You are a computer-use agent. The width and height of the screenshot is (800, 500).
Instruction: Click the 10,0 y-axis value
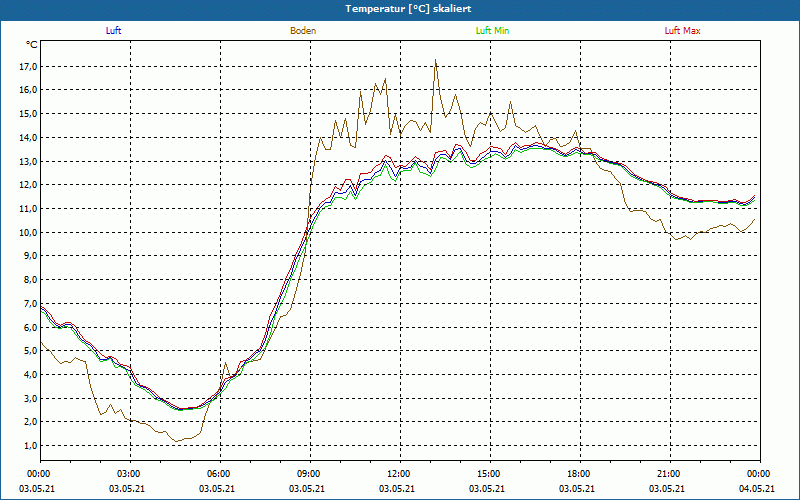pyautogui.click(x=29, y=232)
